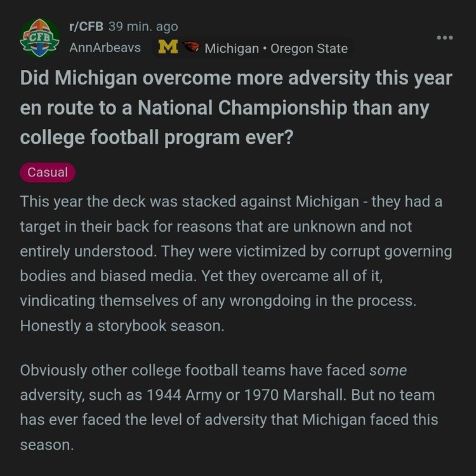Image resolution: width=476 pixels, height=476 pixels.
Task: Click 'college football program ever?' title line
Action: pos(157,137)
